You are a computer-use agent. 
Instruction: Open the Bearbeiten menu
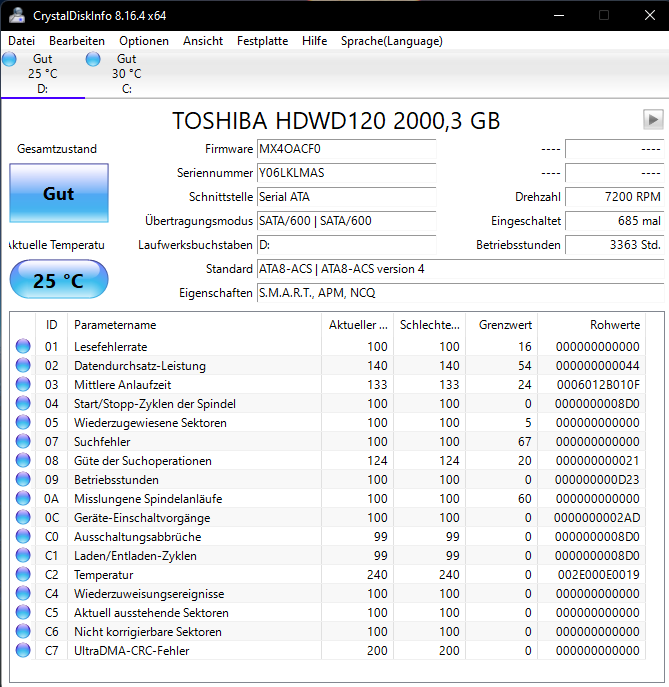coord(77,41)
